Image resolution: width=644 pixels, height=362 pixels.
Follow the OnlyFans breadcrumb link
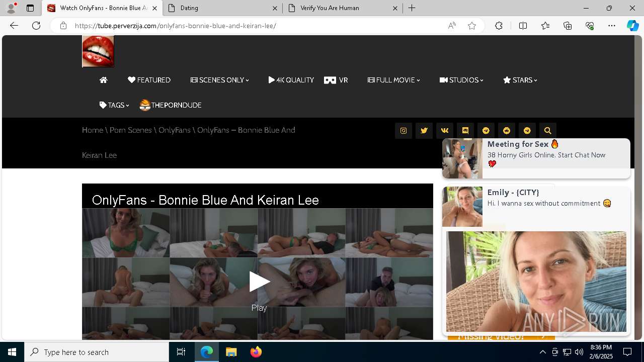pos(175,130)
